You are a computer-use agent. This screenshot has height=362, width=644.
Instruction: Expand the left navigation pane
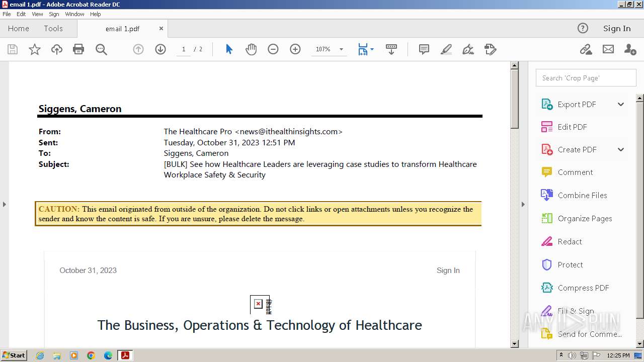[4, 204]
